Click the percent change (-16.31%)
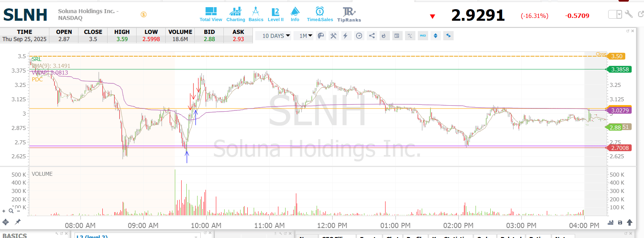The image size is (644, 238). click(x=534, y=16)
